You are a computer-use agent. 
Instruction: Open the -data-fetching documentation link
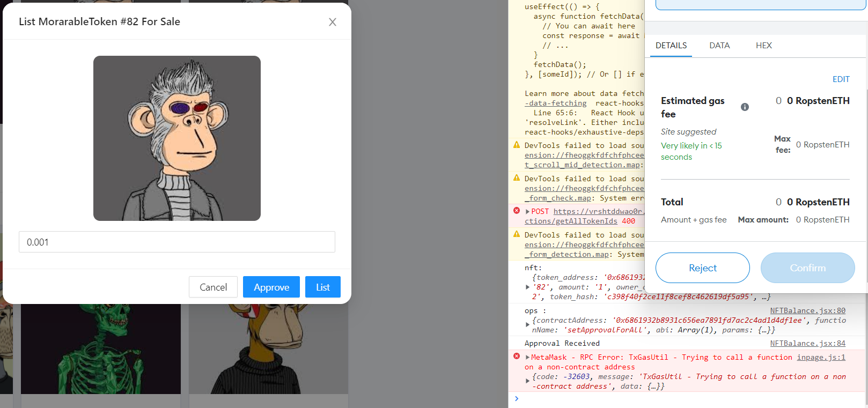pos(556,103)
